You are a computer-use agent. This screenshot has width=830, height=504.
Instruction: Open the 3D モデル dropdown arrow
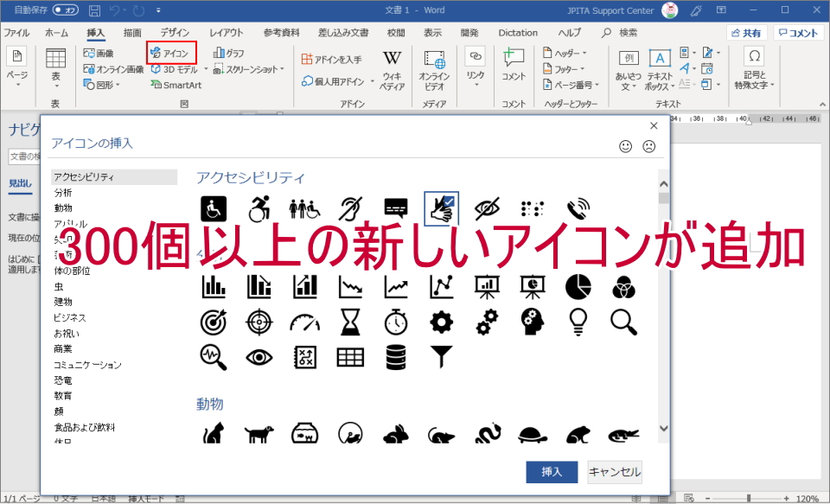205,69
